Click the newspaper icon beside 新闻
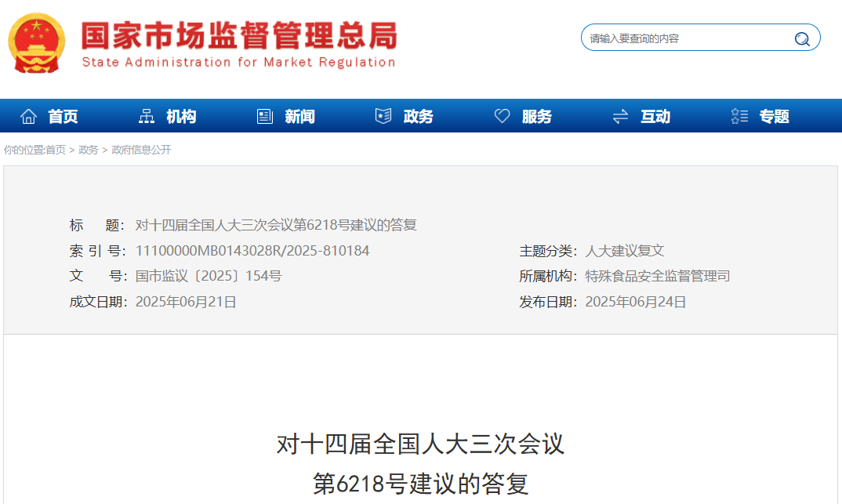 pos(265,117)
